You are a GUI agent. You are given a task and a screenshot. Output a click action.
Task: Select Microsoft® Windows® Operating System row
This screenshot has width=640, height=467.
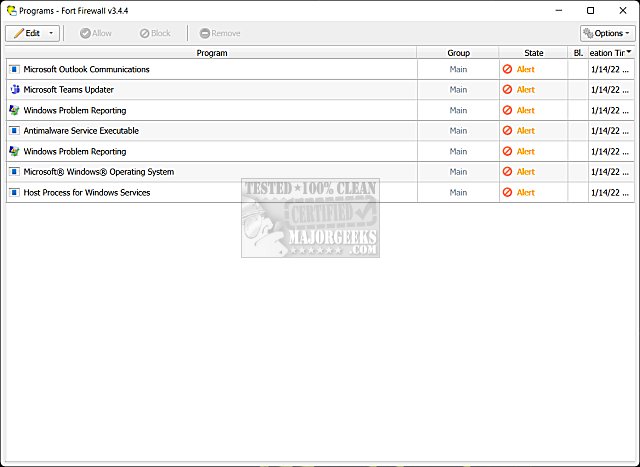(320, 172)
